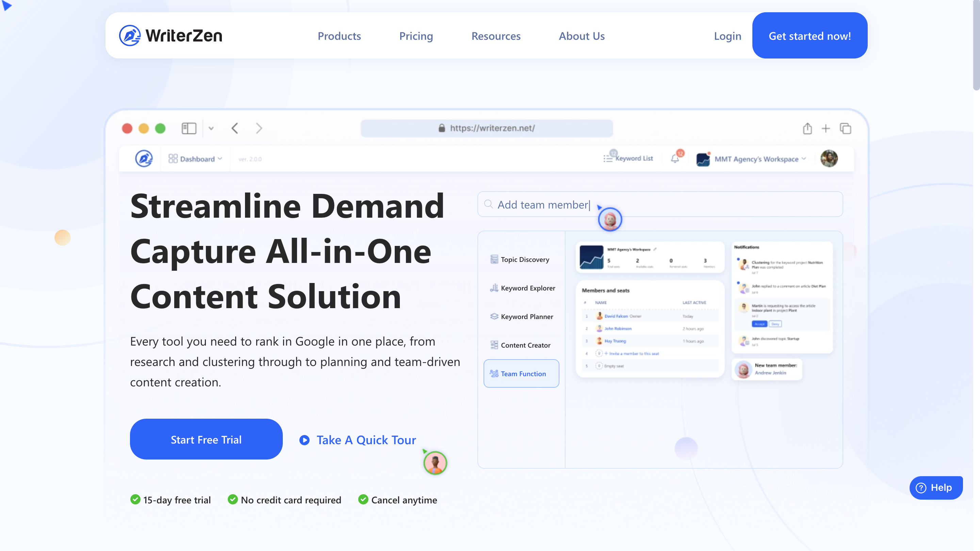This screenshot has height=551, width=980.
Task: Click the No credit card required checkmark
Action: tap(232, 500)
